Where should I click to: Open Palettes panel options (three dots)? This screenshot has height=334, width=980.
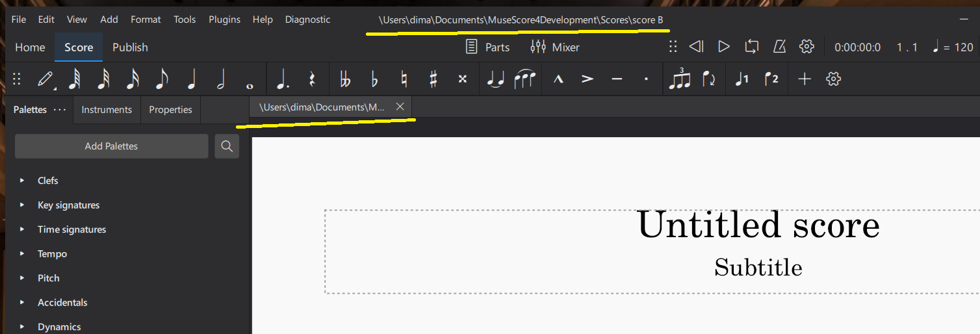[x=60, y=109]
